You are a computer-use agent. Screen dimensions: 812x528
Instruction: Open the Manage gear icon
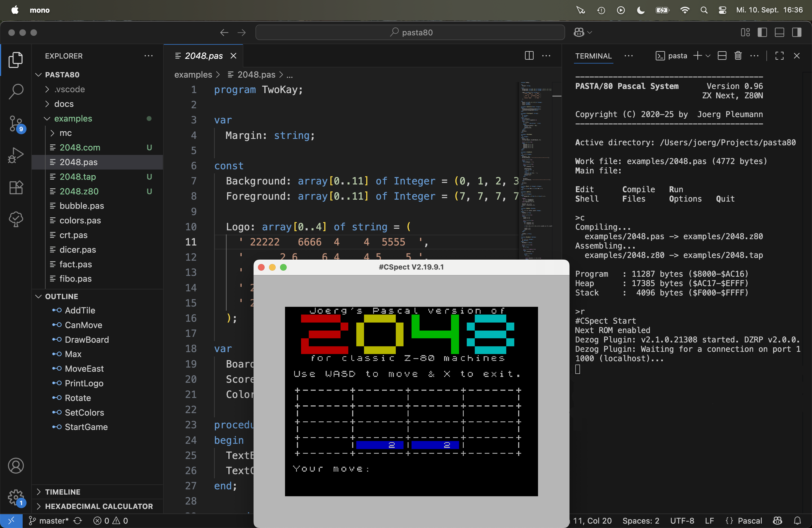pos(16,498)
